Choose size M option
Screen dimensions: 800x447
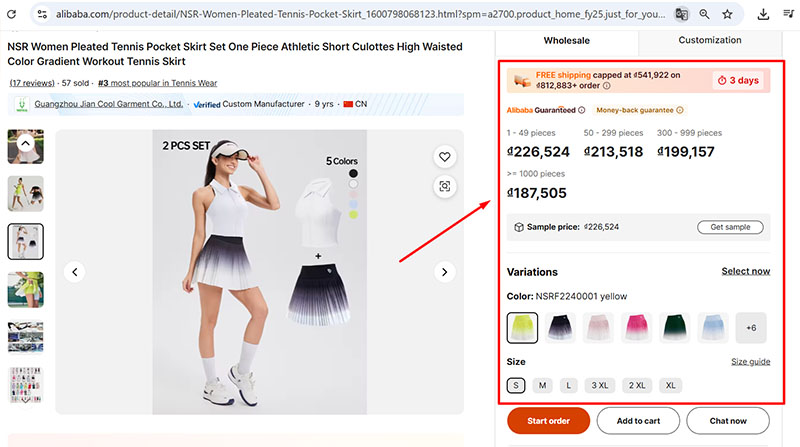[x=542, y=385]
